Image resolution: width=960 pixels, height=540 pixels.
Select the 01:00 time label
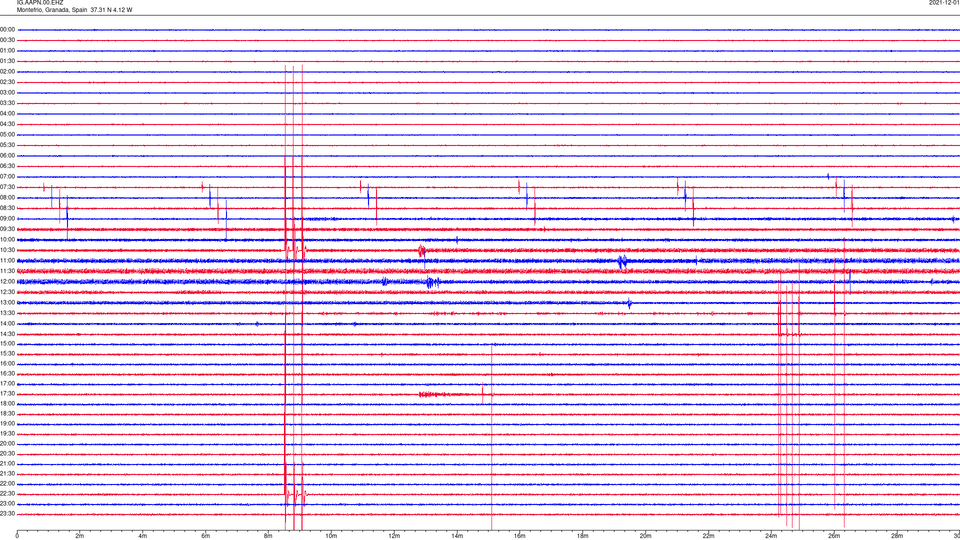coord(7,50)
